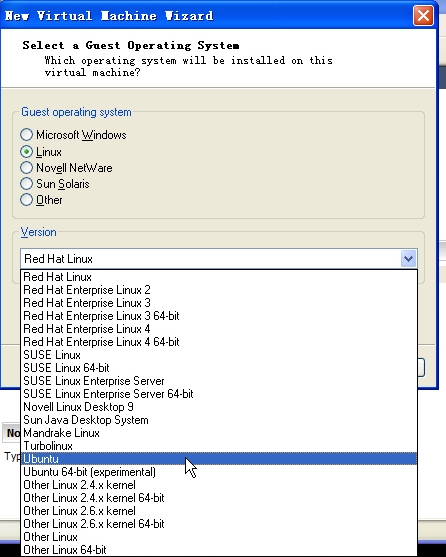Choose Other Linux 2.6.x kernel
446x557 pixels.
[219, 511]
